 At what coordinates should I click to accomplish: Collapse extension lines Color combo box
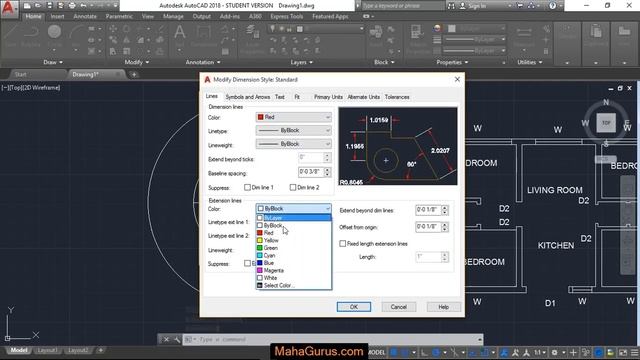tap(293, 209)
